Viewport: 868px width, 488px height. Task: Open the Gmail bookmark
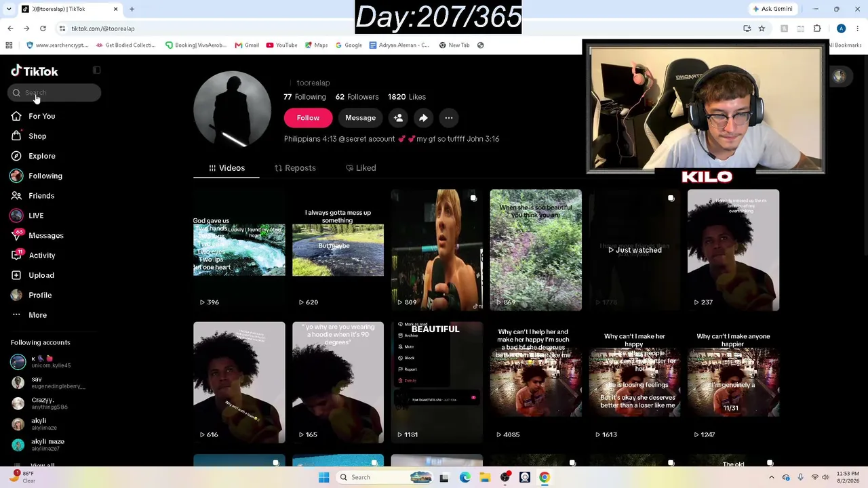pyautogui.click(x=247, y=45)
